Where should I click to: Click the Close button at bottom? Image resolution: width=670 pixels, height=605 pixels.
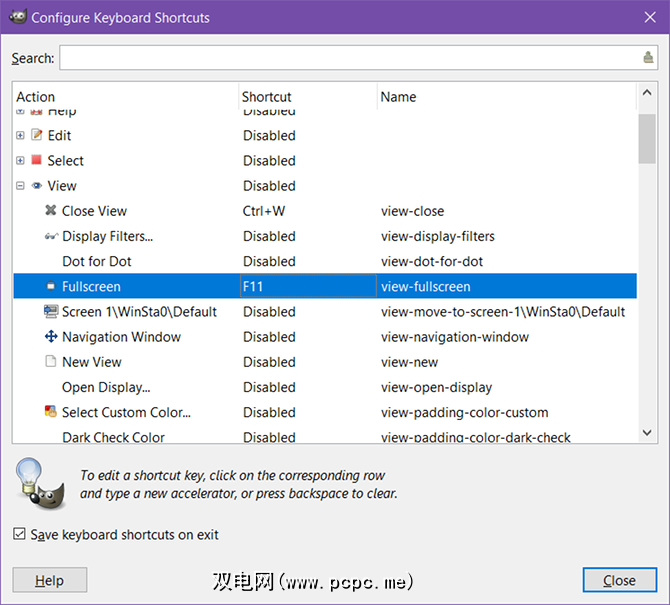(x=620, y=580)
